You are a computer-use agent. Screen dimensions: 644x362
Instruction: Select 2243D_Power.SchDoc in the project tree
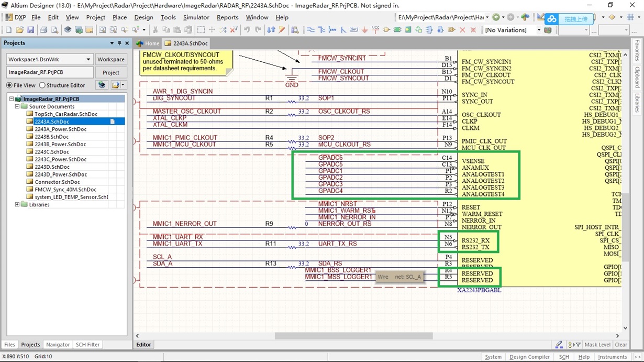(61, 174)
